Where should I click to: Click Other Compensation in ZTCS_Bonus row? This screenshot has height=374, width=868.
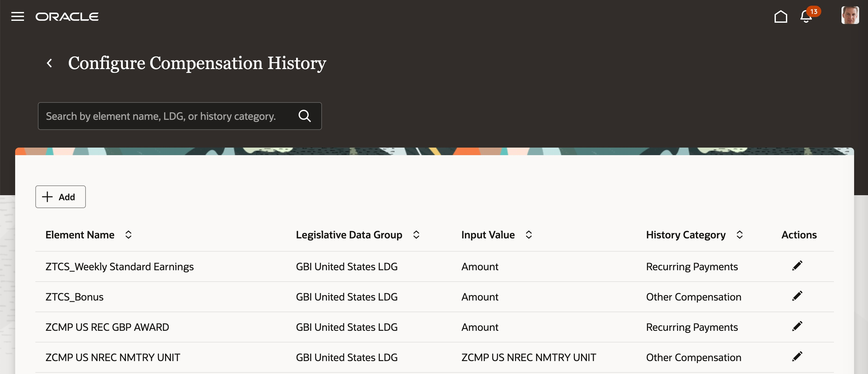[x=693, y=297]
